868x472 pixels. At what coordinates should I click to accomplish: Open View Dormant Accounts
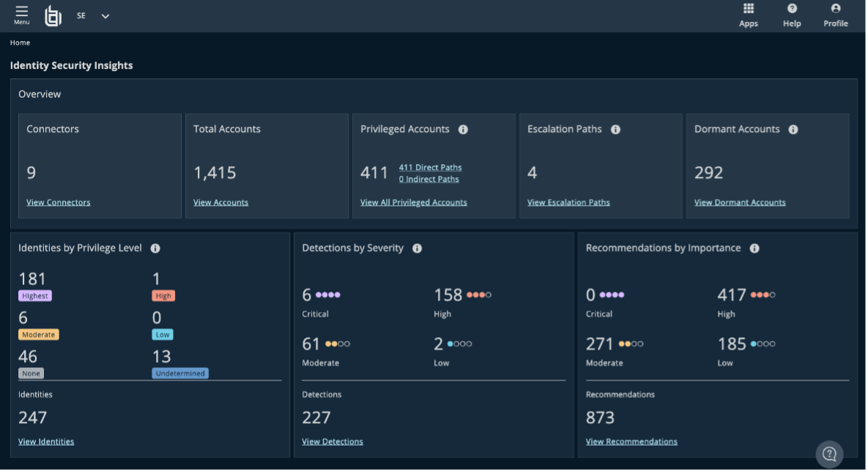[x=740, y=202]
